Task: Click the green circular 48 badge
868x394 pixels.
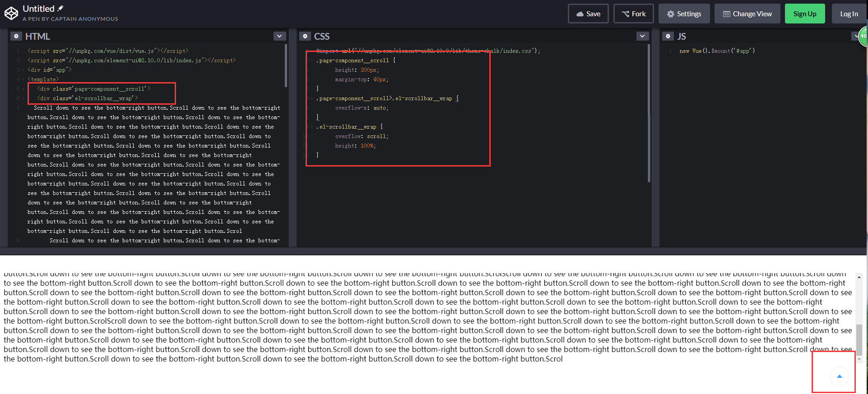Action: (863, 36)
